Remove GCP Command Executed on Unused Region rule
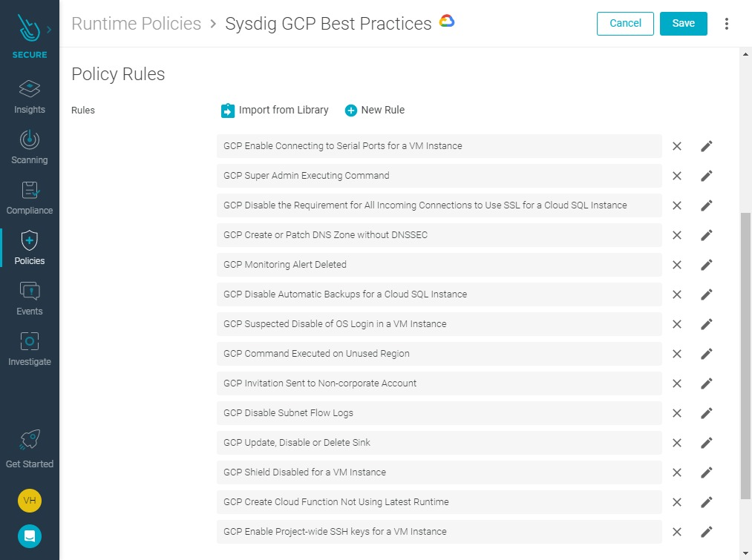 point(677,354)
